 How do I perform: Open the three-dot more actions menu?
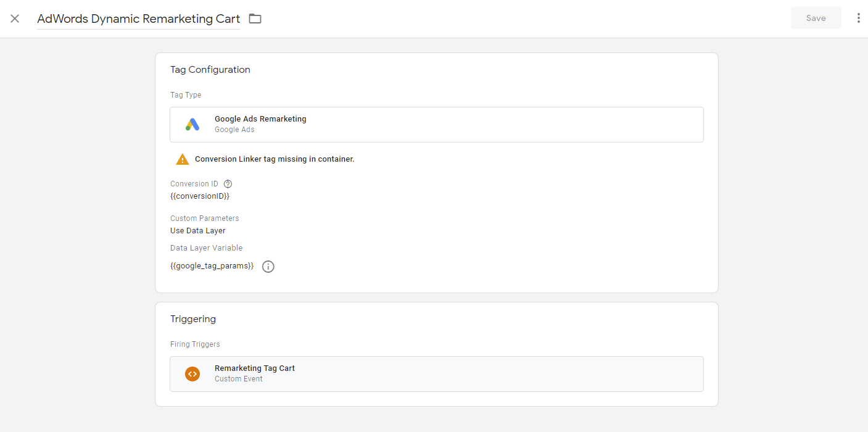coord(858,18)
